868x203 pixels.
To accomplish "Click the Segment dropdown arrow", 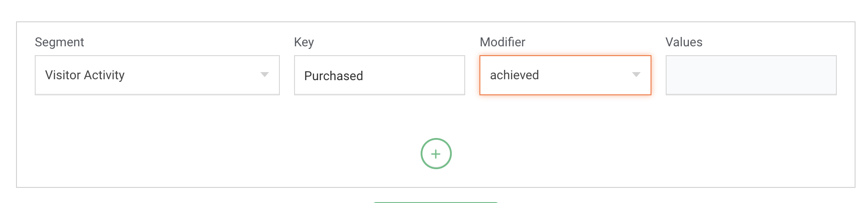I will 265,75.
